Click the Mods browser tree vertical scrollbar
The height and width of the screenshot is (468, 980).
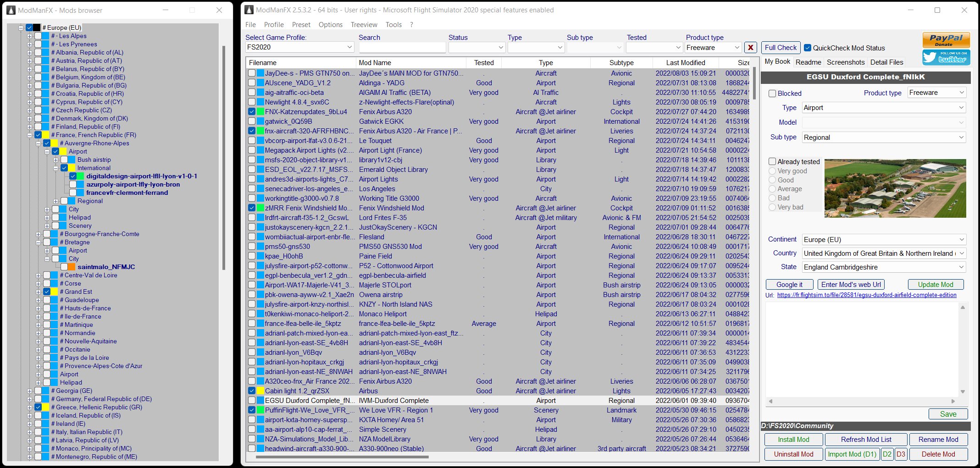coord(224,158)
